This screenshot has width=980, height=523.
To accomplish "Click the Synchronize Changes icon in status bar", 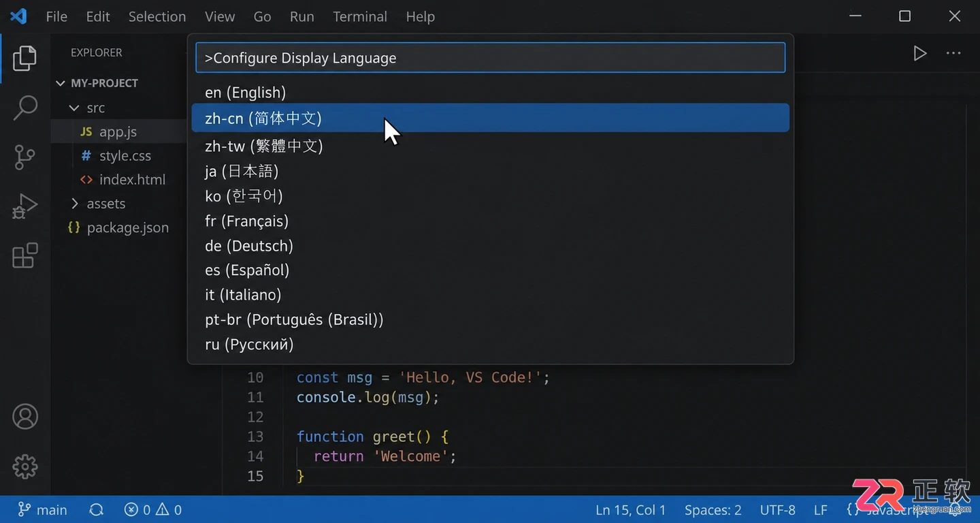I will [x=97, y=509].
